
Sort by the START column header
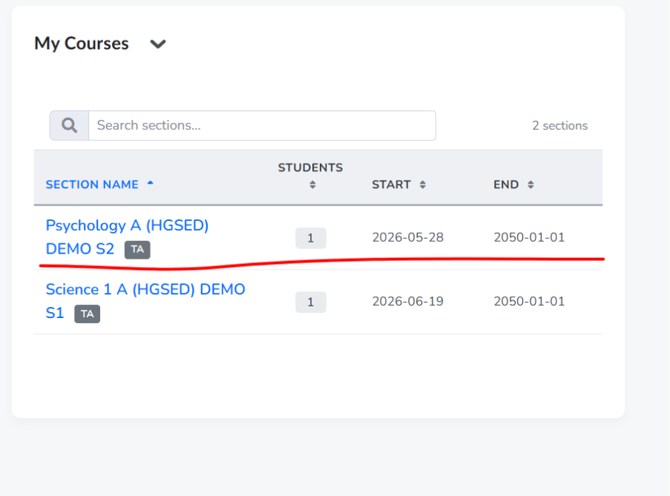click(x=391, y=185)
